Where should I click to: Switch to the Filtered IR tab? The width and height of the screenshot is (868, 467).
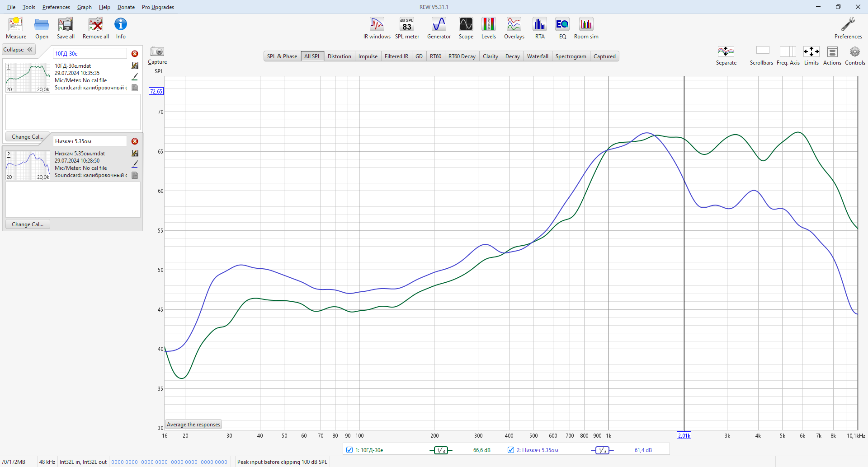tap(396, 56)
